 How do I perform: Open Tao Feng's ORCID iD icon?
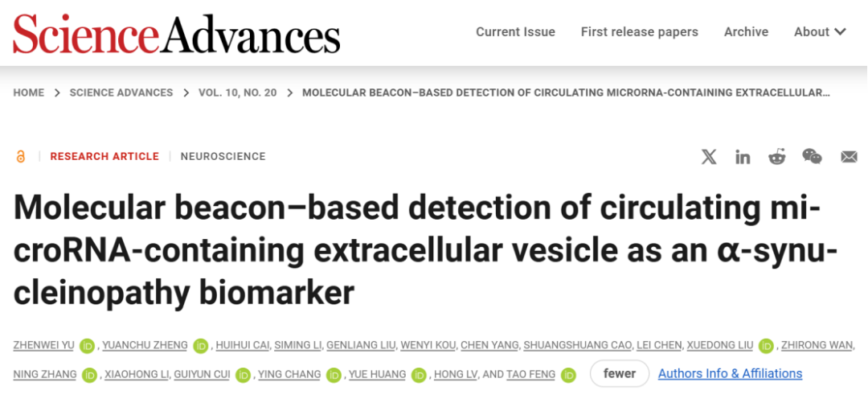click(568, 375)
